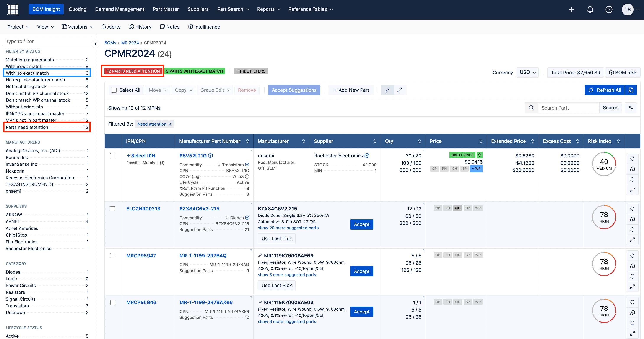
Task: Tick the checkbox for MRCP95947 row
Action: pyautogui.click(x=112, y=256)
